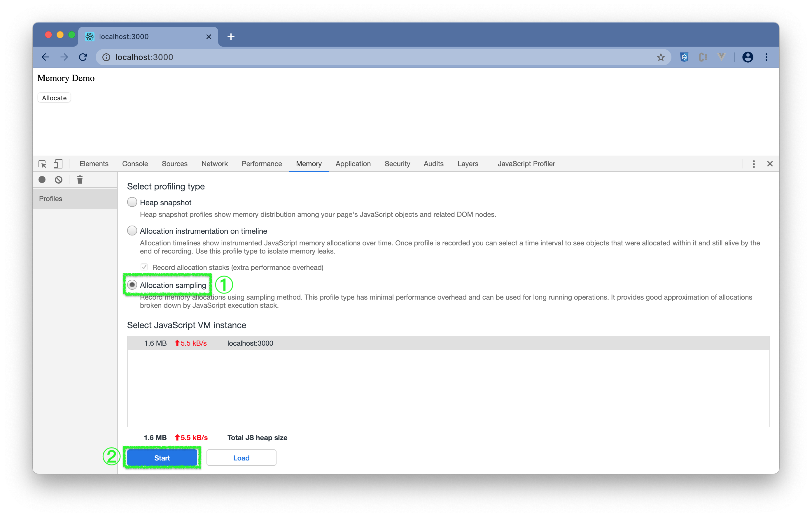Click the Allocate button on page
The width and height of the screenshot is (812, 517).
coord(54,98)
